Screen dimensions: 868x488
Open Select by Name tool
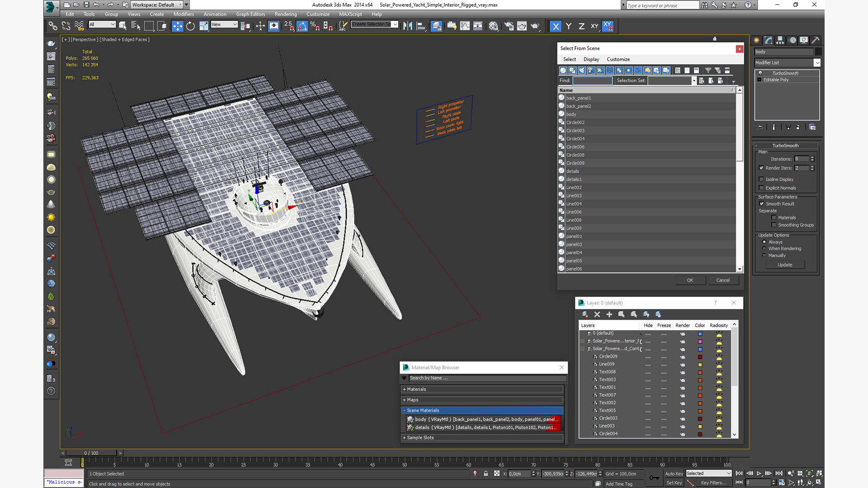[x=136, y=26]
